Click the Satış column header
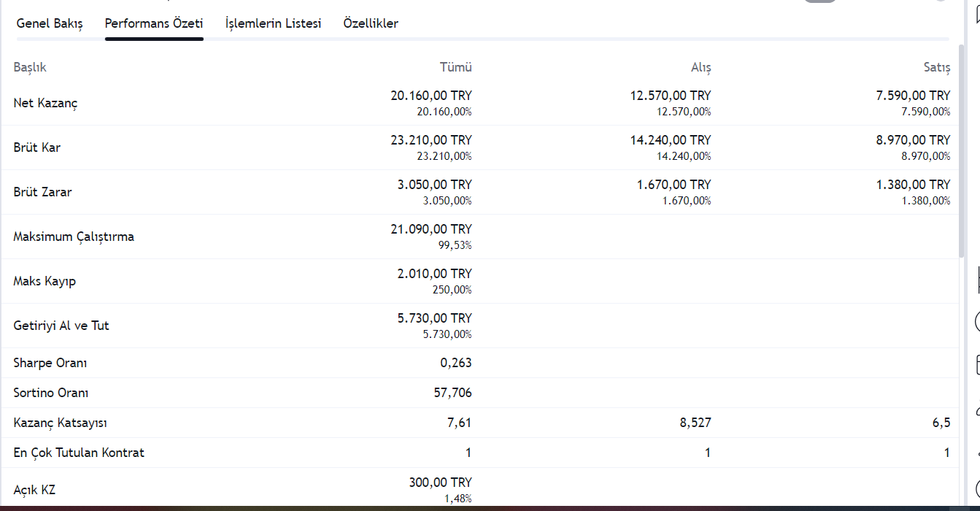The width and height of the screenshot is (980, 511). pos(937,67)
